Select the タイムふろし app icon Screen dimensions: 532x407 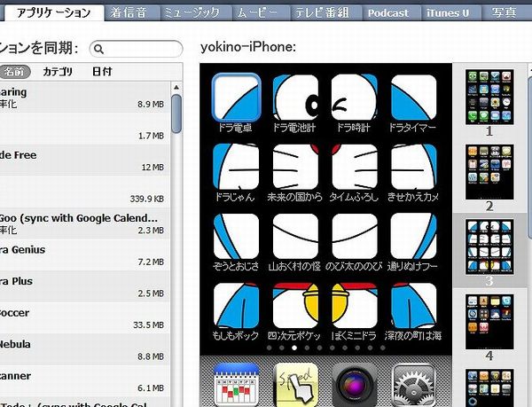coord(354,167)
